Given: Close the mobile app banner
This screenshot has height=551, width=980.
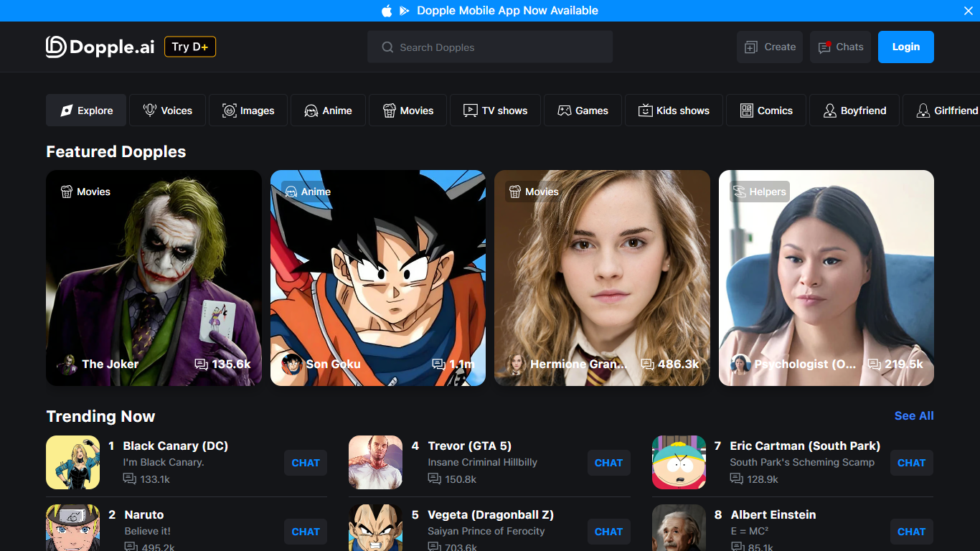Looking at the screenshot, I should (968, 11).
